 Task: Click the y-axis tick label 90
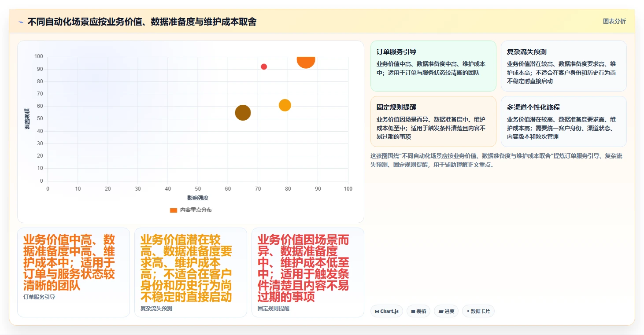coord(40,69)
